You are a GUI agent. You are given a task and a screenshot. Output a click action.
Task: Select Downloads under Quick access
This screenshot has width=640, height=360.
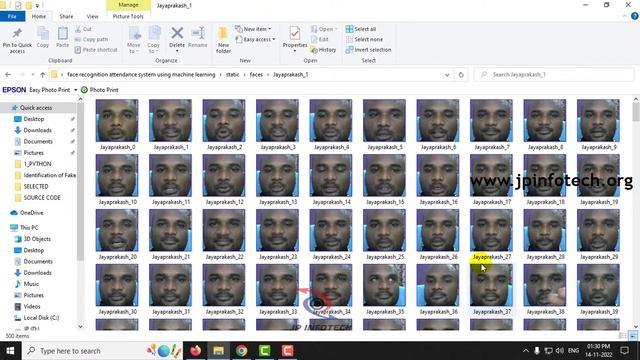[37, 130]
